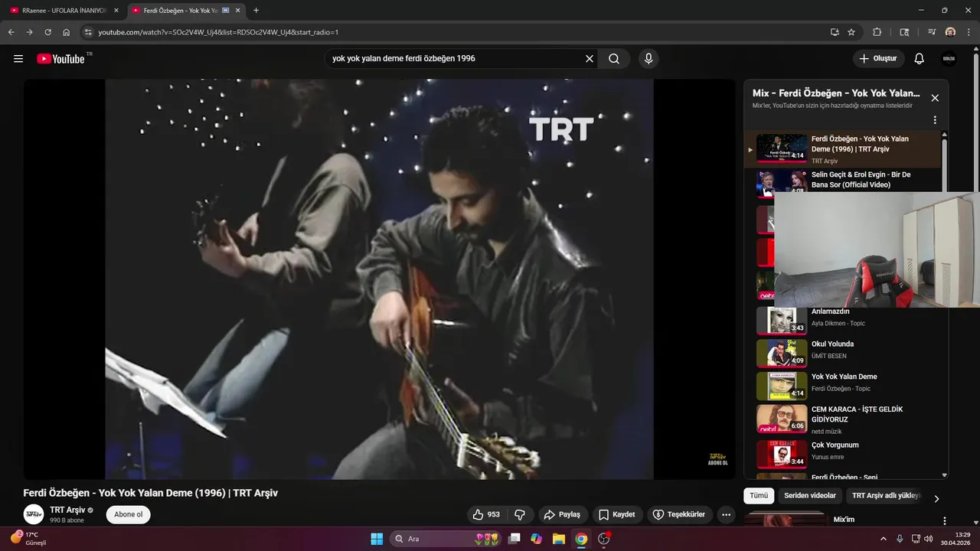Open the taskbar volume speaker icon
Viewport: 980px width, 551px height.
(930, 539)
